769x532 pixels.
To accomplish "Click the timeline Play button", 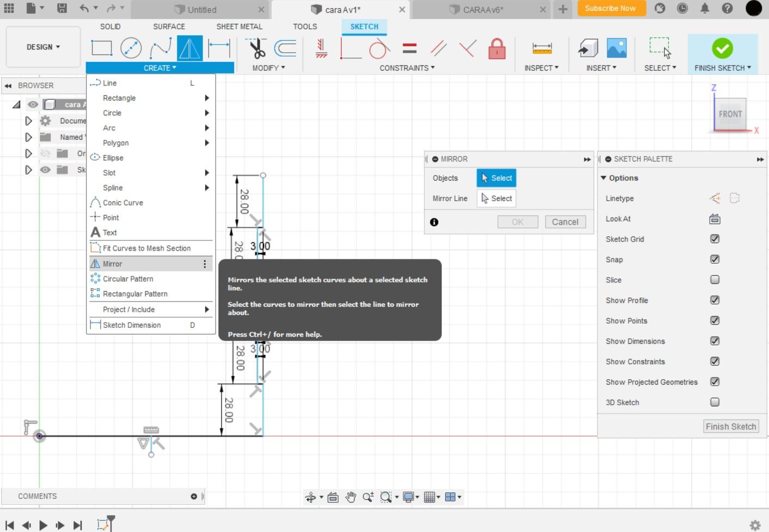I will pos(43,525).
